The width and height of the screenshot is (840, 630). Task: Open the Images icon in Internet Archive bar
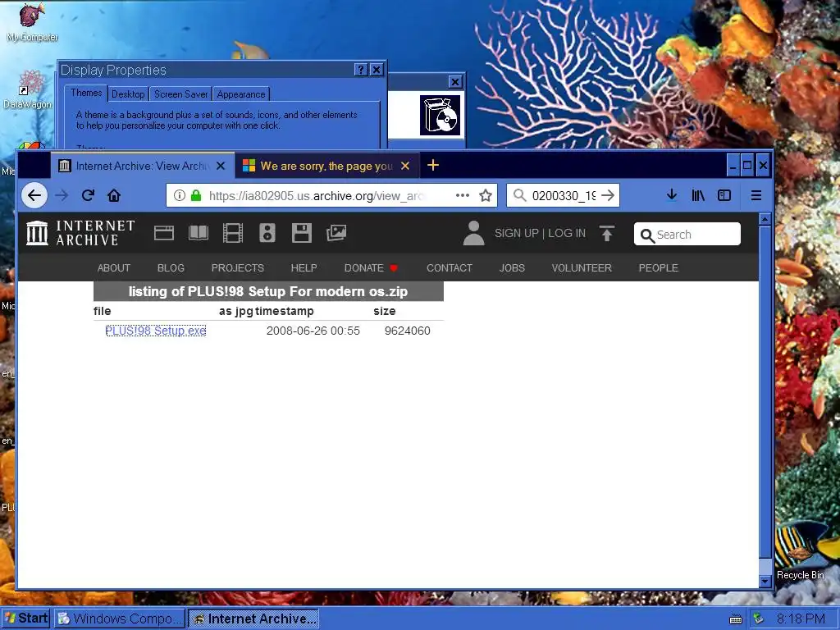[336, 232]
